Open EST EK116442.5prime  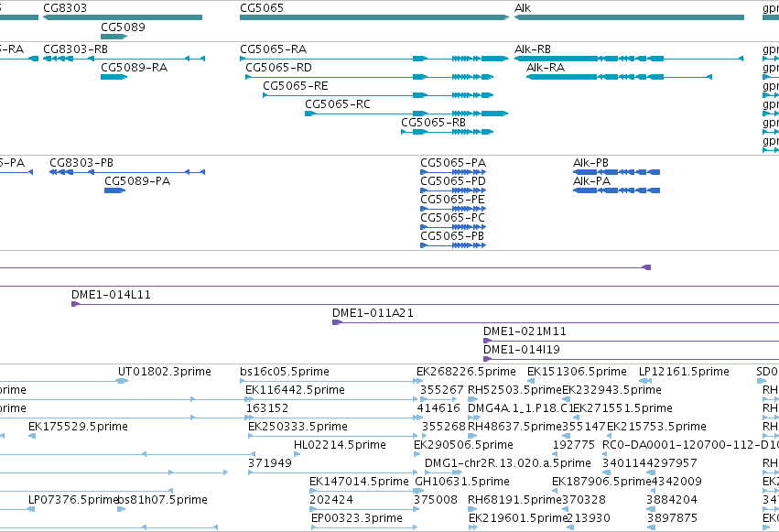[295, 390]
